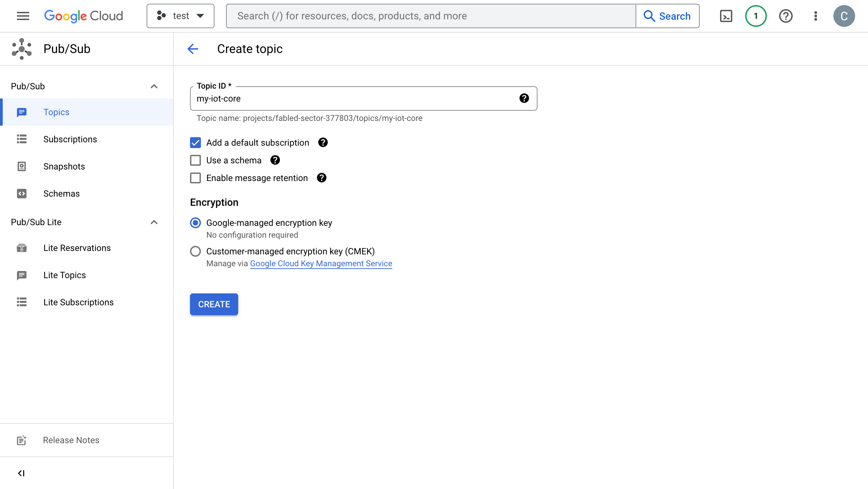
Task: Check Enable message retention
Action: (195, 178)
